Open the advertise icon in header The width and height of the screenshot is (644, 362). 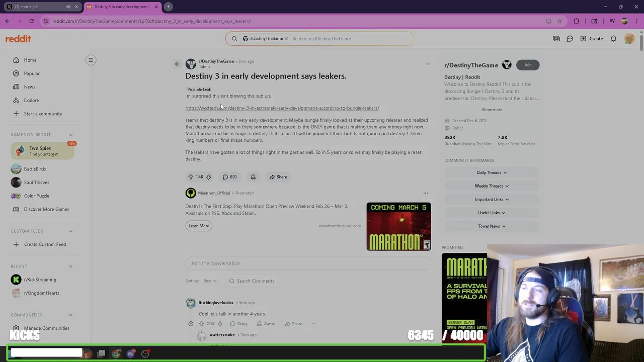pos(556,39)
